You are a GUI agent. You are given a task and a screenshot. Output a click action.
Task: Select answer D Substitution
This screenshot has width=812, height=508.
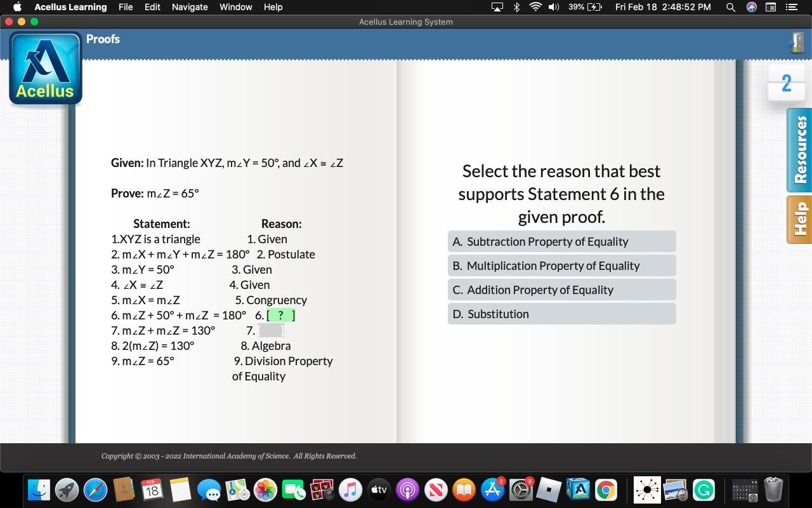561,314
